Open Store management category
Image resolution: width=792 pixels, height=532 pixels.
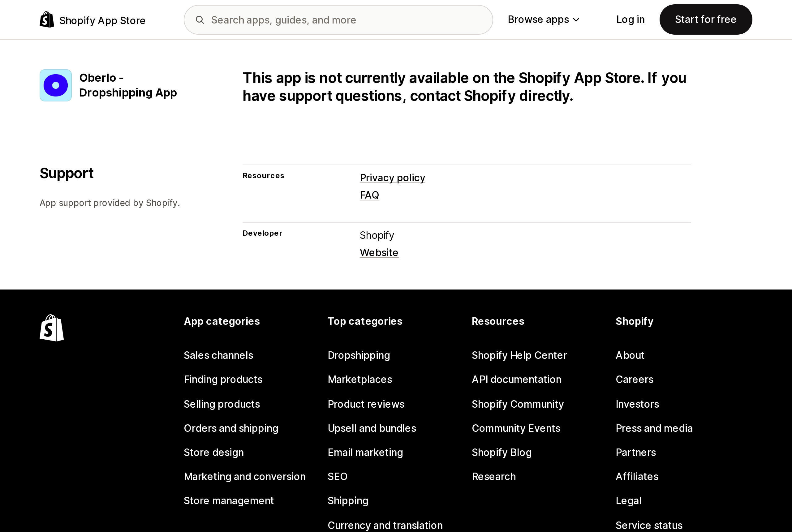229,500
